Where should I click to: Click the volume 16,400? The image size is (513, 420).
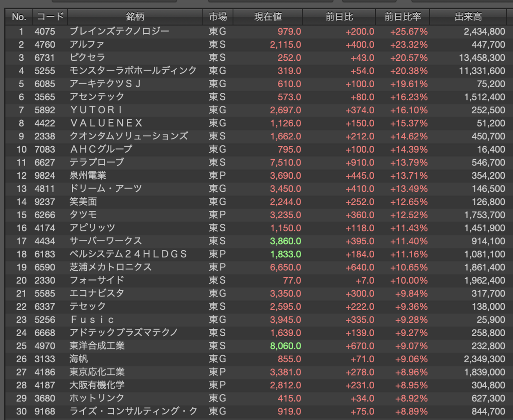coord(491,149)
